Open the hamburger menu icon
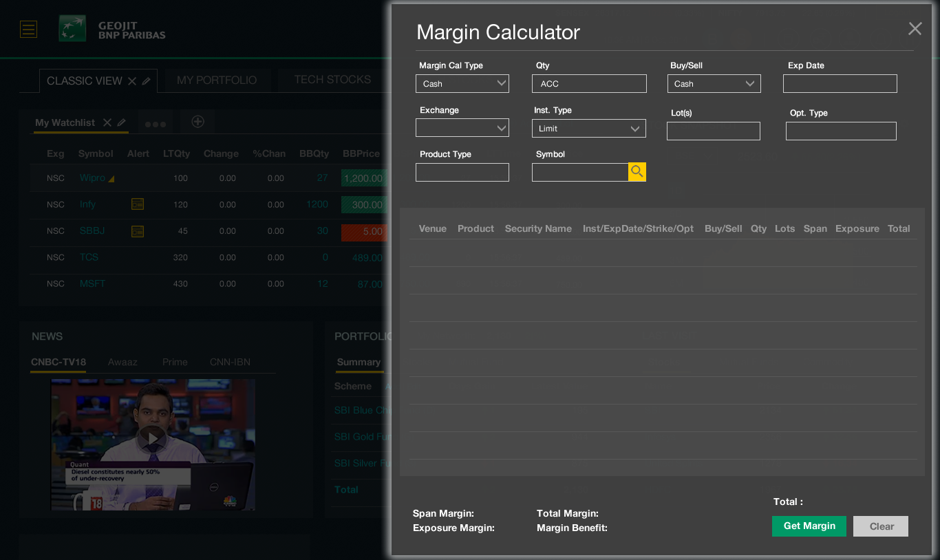The height and width of the screenshot is (560, 940). [x=28, y=29]
